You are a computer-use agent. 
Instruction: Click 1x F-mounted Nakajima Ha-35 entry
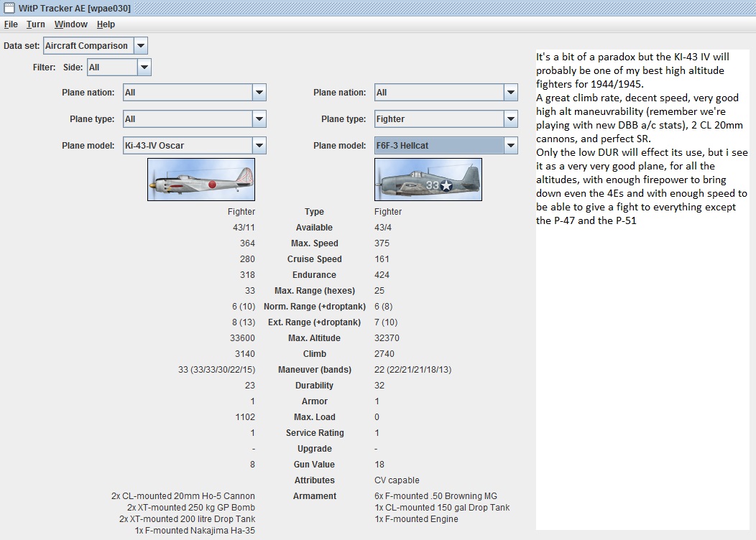click(x=195, y=531)
